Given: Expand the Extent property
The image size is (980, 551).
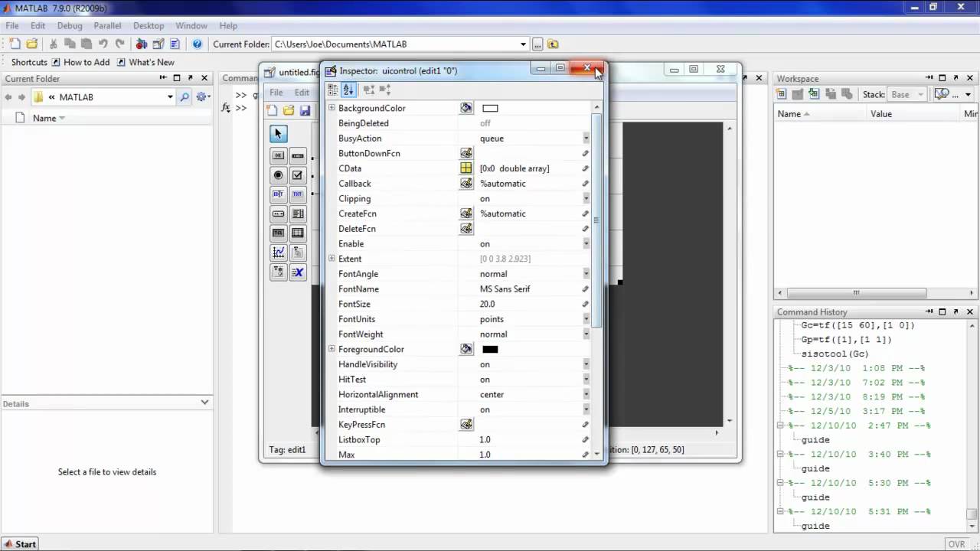Looking at the screenshot, I should coord(332,259).
